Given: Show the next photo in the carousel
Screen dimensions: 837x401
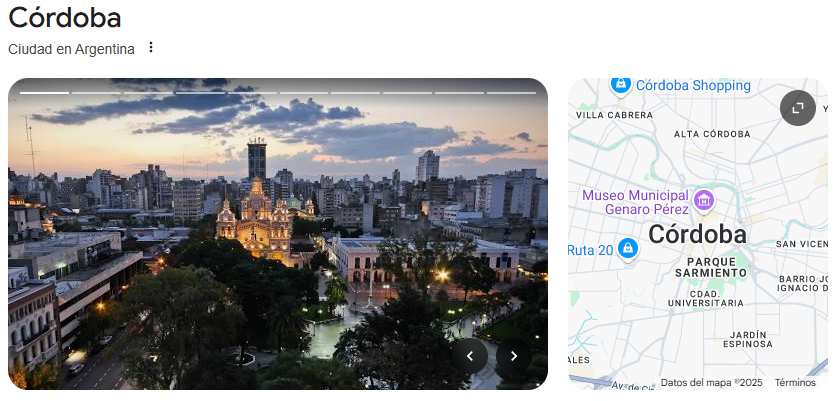Looking at the screenshot, I should [x=514, y=355].
